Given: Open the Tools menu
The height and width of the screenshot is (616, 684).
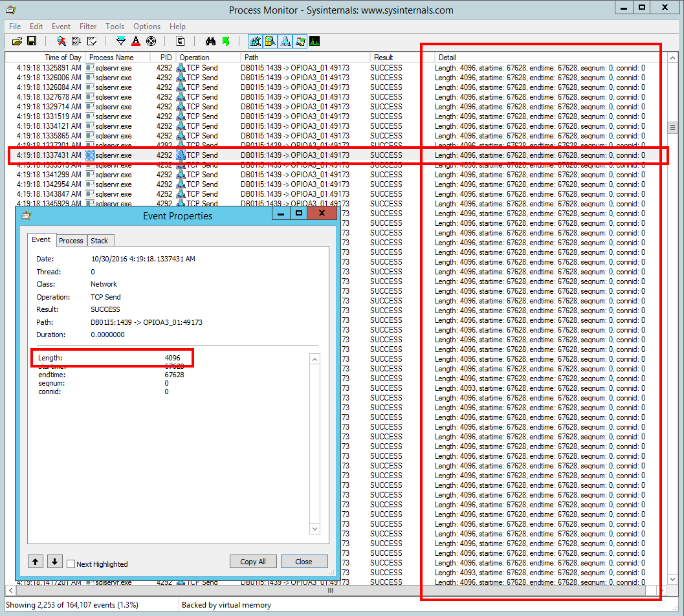Looking at the screenshot, I should 115,26.
